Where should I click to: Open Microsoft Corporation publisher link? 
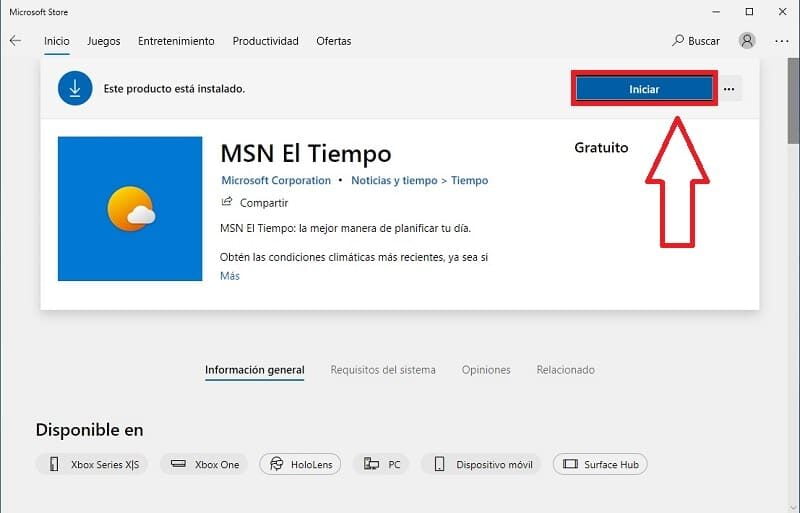[x=276, y=180]
